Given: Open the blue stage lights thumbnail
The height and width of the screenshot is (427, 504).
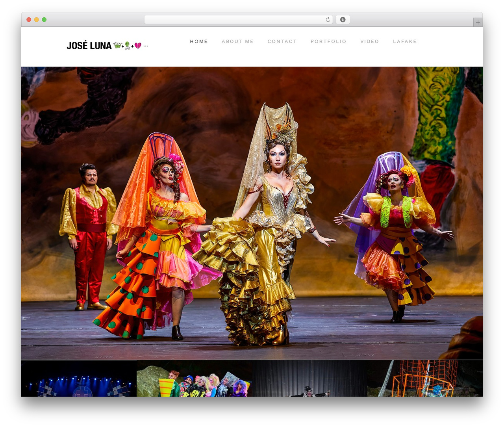Looking at the screenshot, I should pos(79,379).
